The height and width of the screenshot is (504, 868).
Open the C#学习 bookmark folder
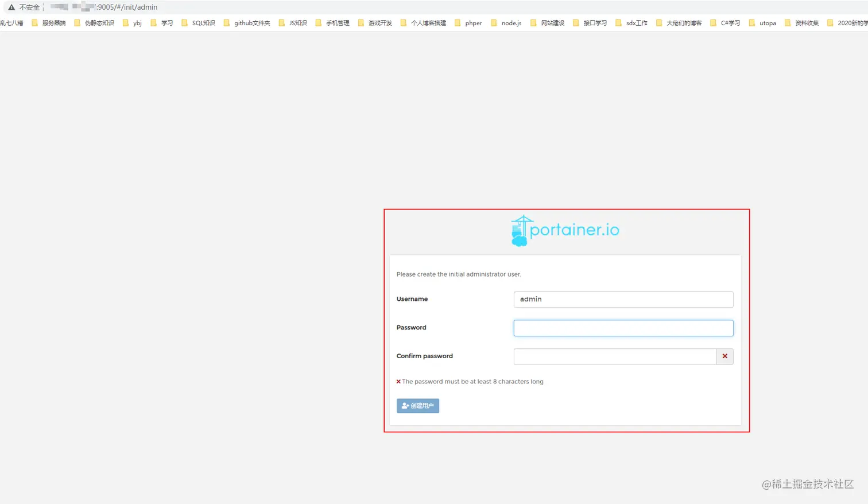(726, 23)
